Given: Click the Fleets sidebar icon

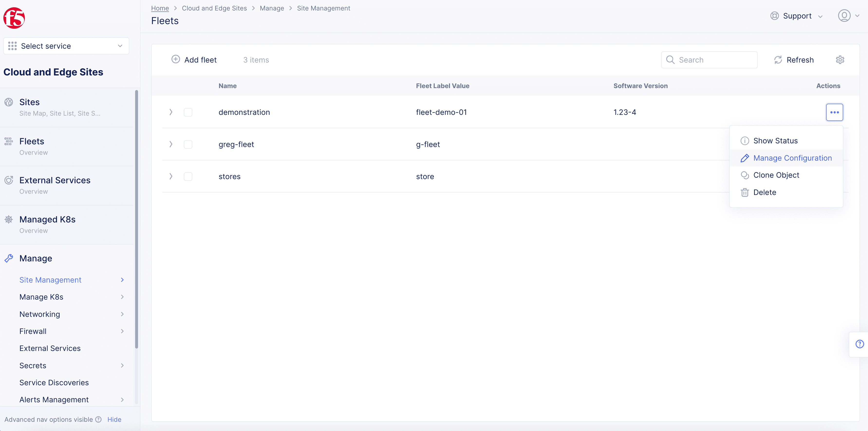Looking at the screenshot, I should 9,141.
